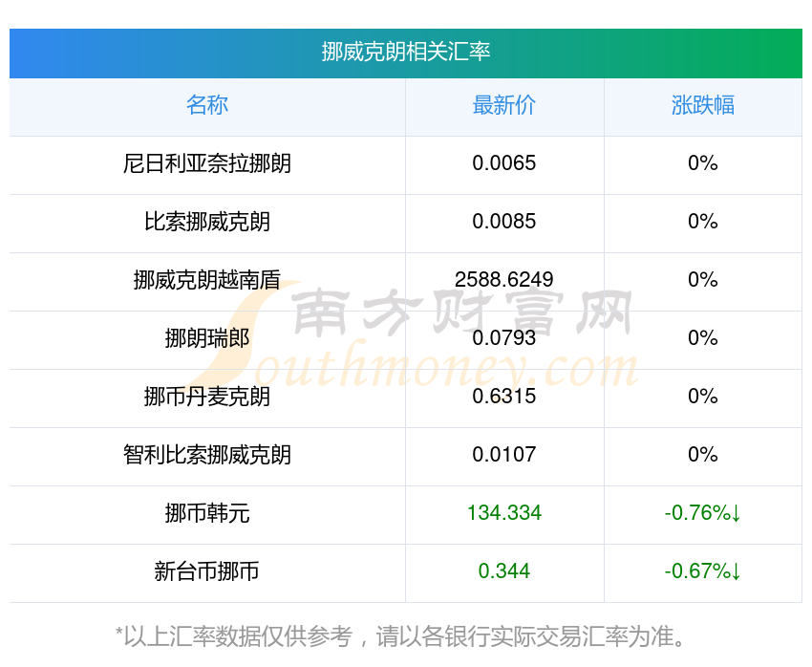Click the price 0.0085
Screen dimensions: 812x667
pyautogui.click(x=503, y=222)
